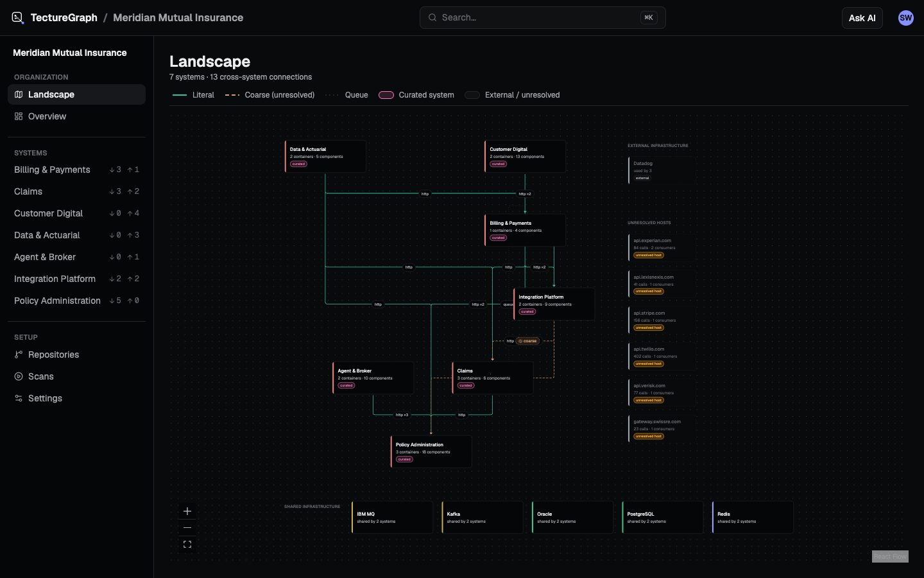Click '7 systems · 13 cross-system connections' text
924x578 pixels.
click(241, 77)
